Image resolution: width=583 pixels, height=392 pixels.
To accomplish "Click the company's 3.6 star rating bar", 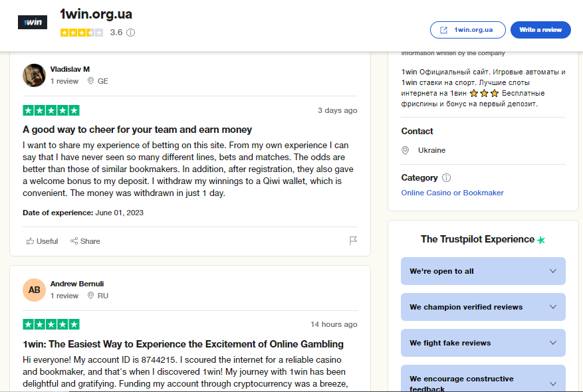I will (x=82, y=33).
